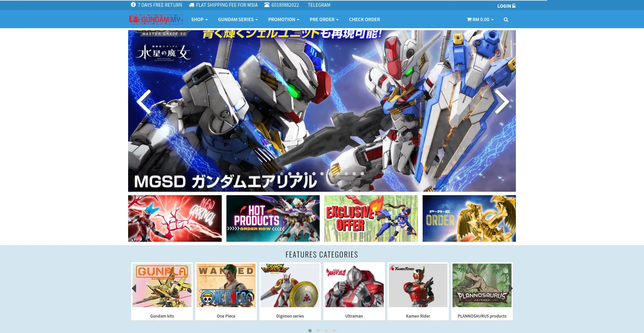Select first featured categories page dot
This screenshot has height=333, width=644.
310,331
